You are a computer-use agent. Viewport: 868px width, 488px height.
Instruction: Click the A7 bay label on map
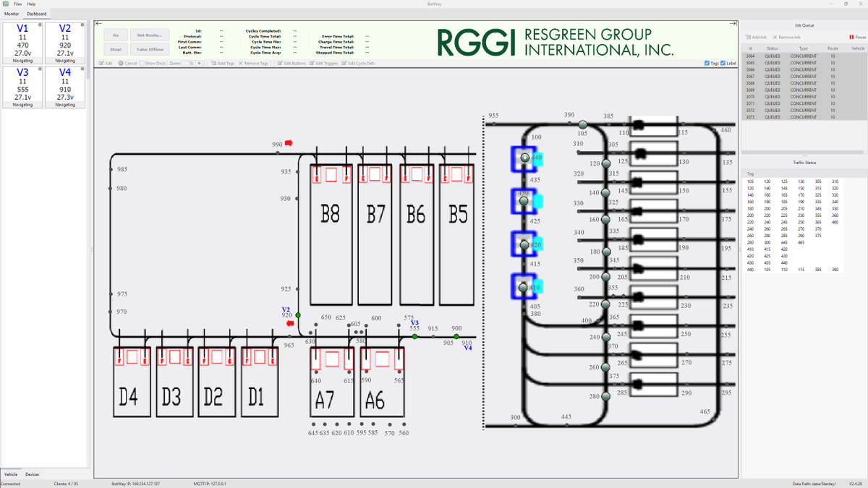(x=324, y=399)
